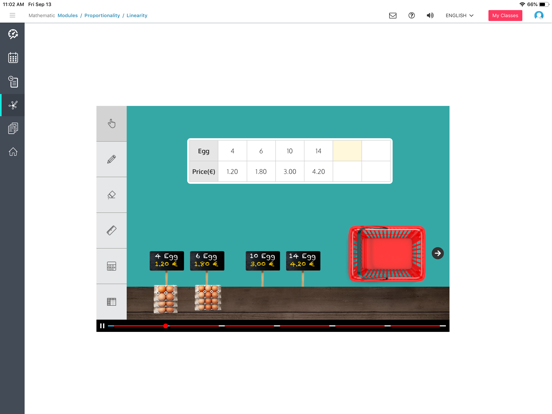Click the last empty Egg table cell
552x414 pixels.
pyautogui.click(x=376, y=151)
